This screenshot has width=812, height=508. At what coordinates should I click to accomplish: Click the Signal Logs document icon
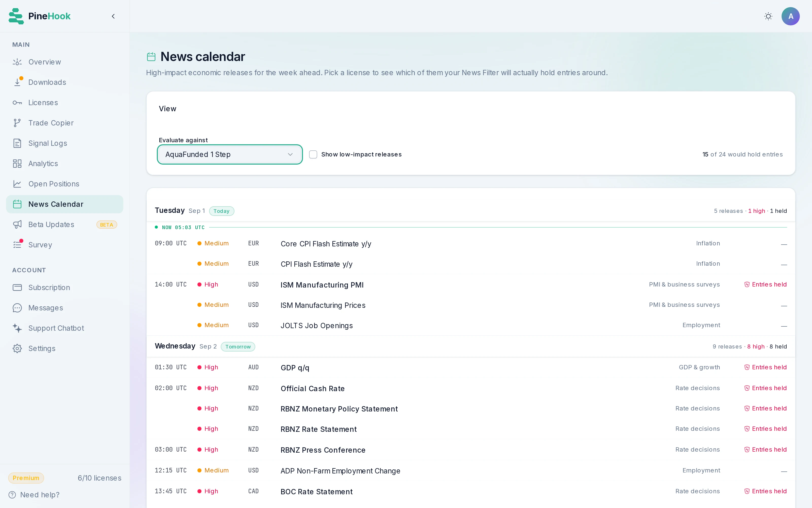tap(17, 144)
